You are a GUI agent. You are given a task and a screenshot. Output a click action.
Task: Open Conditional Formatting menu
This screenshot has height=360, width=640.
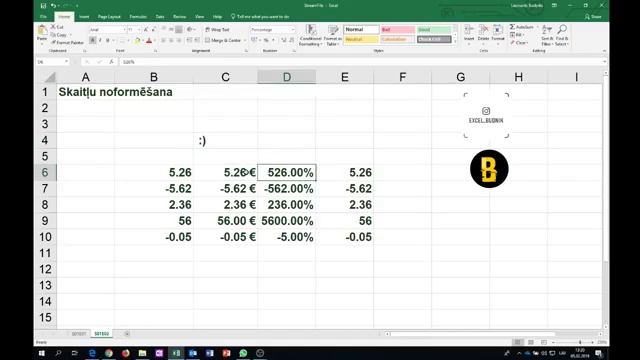[x=311, y=36]
